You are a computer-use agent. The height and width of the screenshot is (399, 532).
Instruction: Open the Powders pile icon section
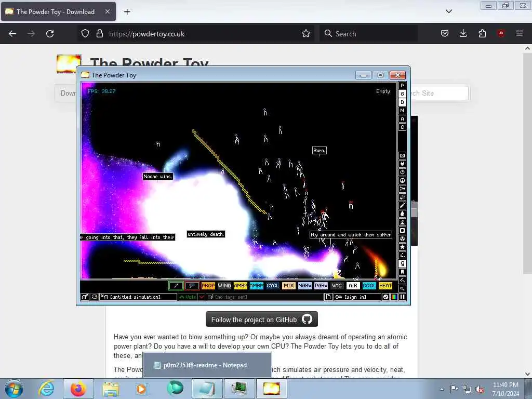tap(403, 222)
